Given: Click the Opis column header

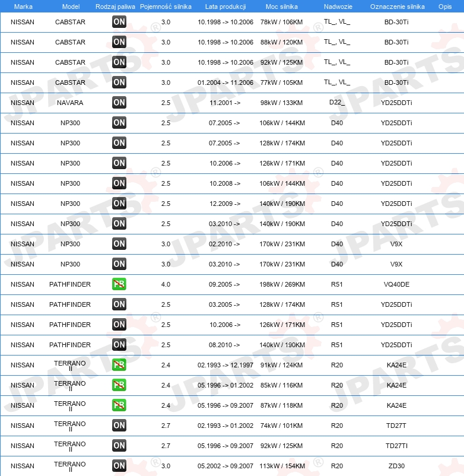Looking at the screenshot, I should pos(445,7).
